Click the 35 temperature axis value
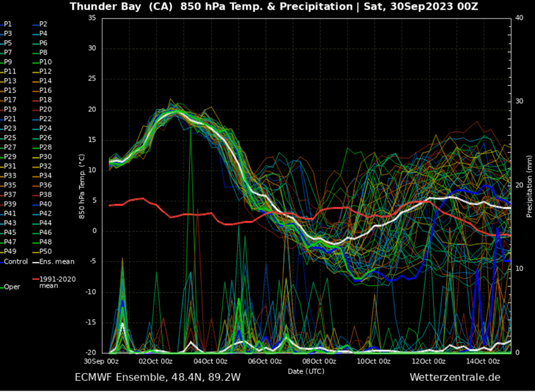This screenshot has height=392, width=535. pos(92,18)
